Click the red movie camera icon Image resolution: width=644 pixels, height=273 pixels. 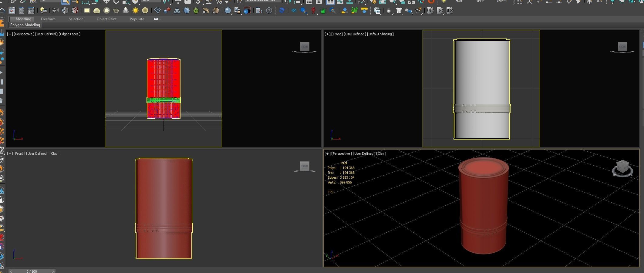[x=75, y=11]
